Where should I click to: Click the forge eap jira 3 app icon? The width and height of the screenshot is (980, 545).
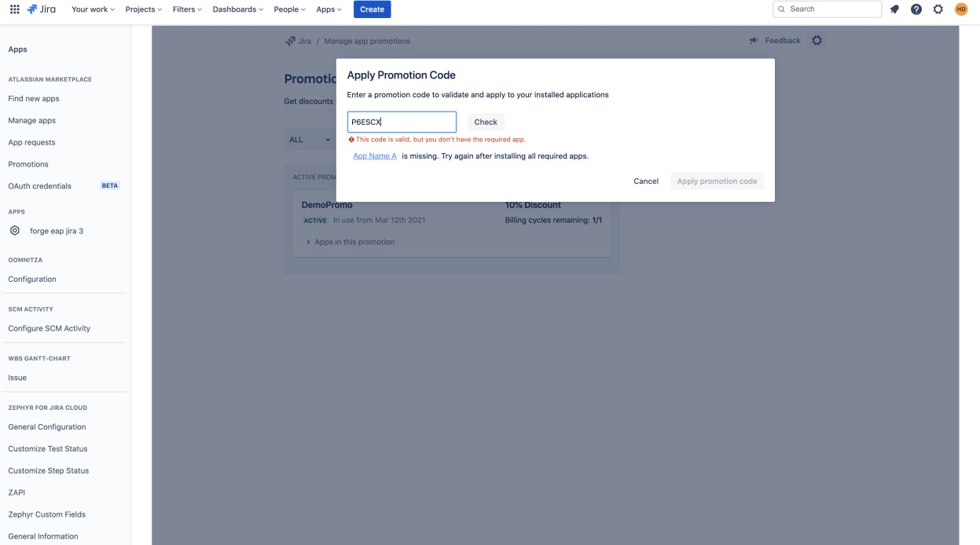[x=15, y=231]
